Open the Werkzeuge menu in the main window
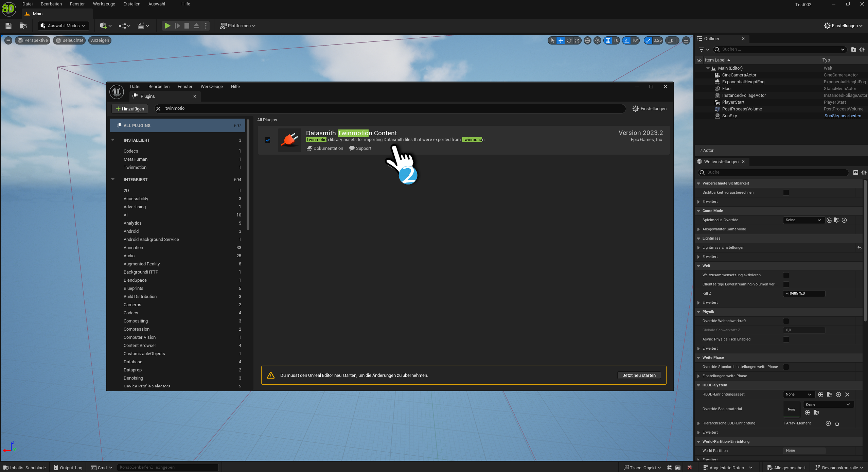This screenshot has height=472, width=868. point(104,4)
